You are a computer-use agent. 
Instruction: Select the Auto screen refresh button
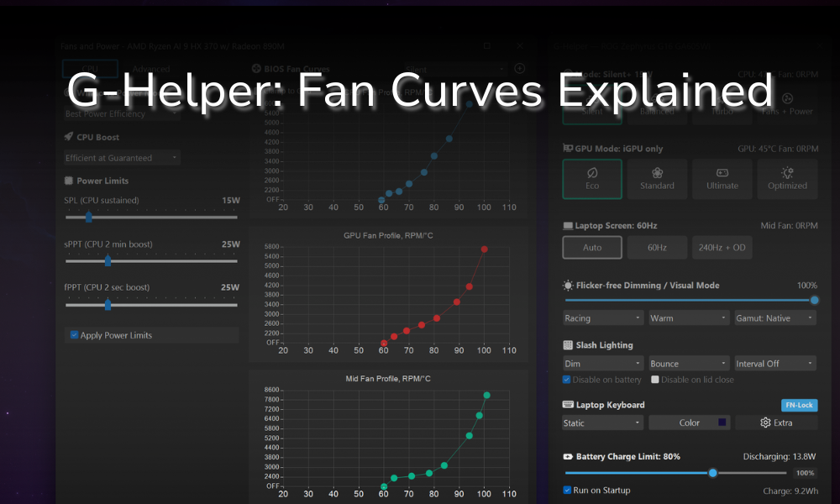coord(592,248)
